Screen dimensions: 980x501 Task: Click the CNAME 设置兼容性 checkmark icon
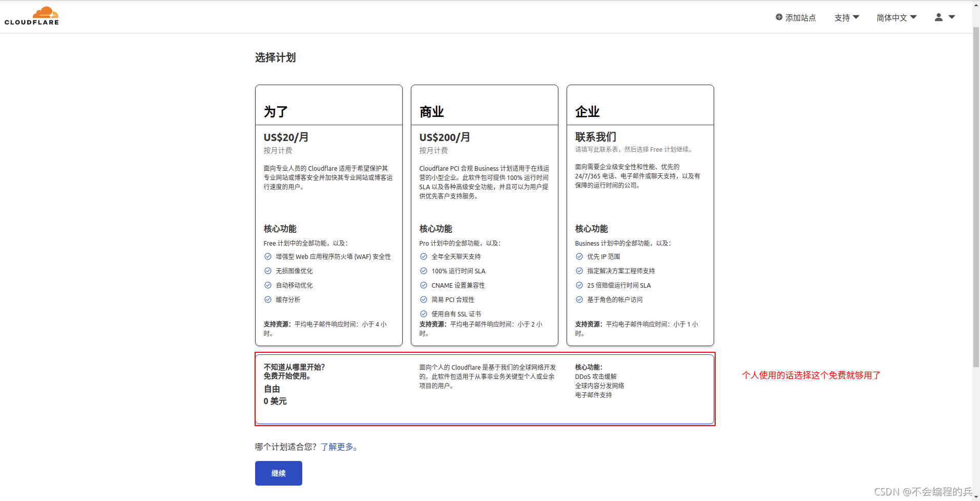(424, 285)
